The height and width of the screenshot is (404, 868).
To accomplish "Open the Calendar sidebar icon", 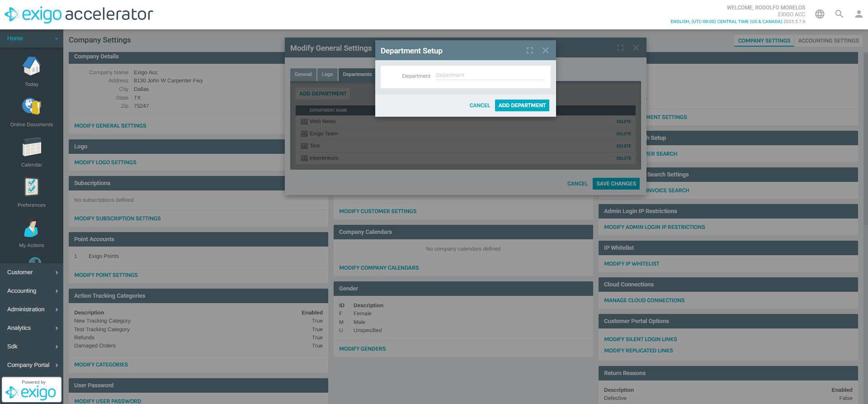I will coord(32,147).
